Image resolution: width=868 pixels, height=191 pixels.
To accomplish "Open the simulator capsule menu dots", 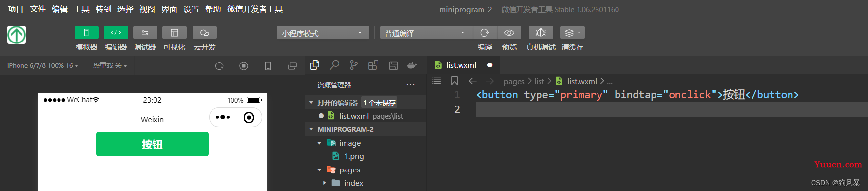I will click(222, 117).
